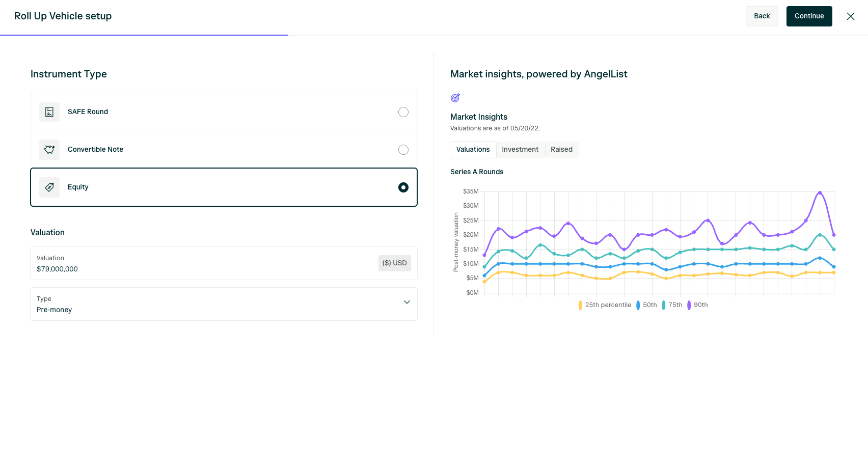Toggle the 75th percentile legend marker
Viewport: 868px width, 469px height.
click(663, 305)
